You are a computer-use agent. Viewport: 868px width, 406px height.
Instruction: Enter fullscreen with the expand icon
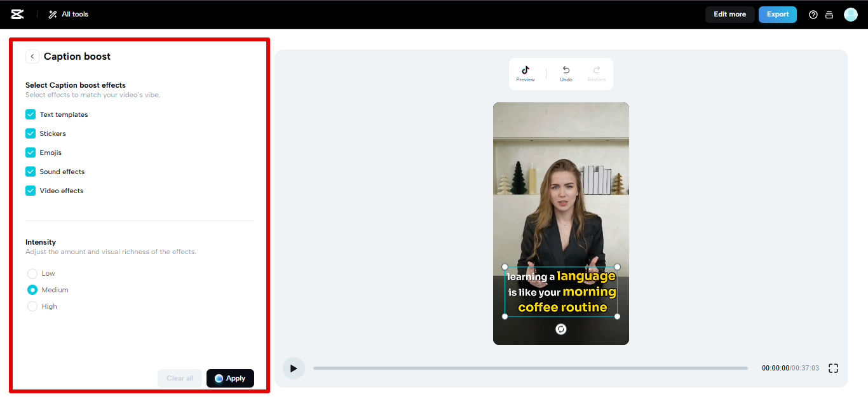tap(833, 367)
